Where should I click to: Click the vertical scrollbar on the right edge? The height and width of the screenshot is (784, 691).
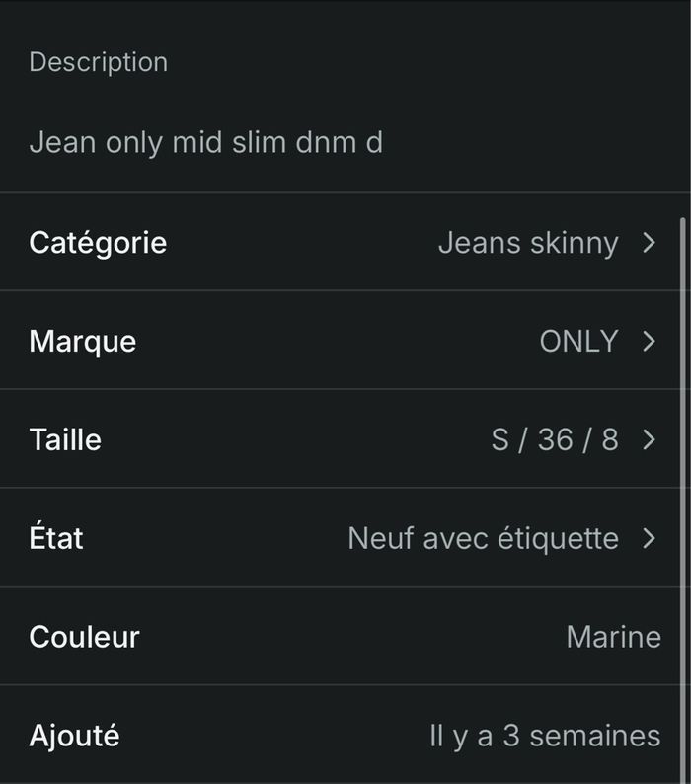pos(681,494)
